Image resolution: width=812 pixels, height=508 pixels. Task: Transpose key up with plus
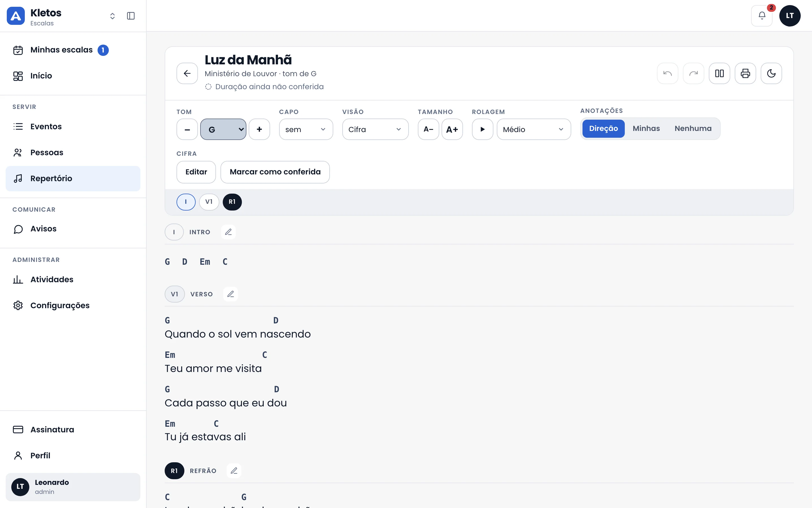pyautogui.click(x=259, y=129)
